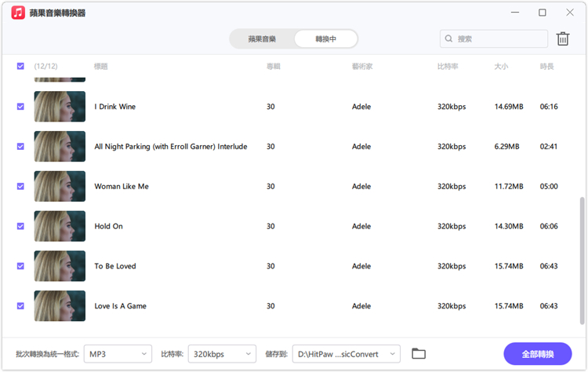Toggle the select-all checkbox (12/12)
The image size is (588, 372).
coord(20,66)
